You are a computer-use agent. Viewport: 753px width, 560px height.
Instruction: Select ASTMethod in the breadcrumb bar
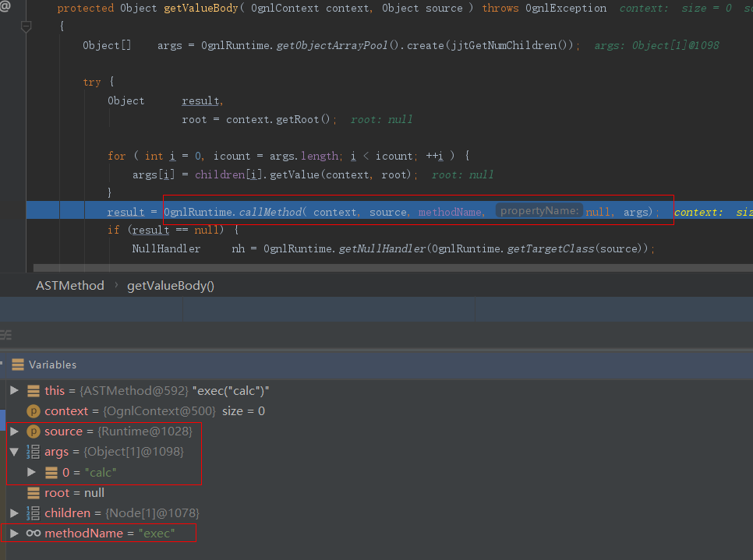tap(70, 286)
